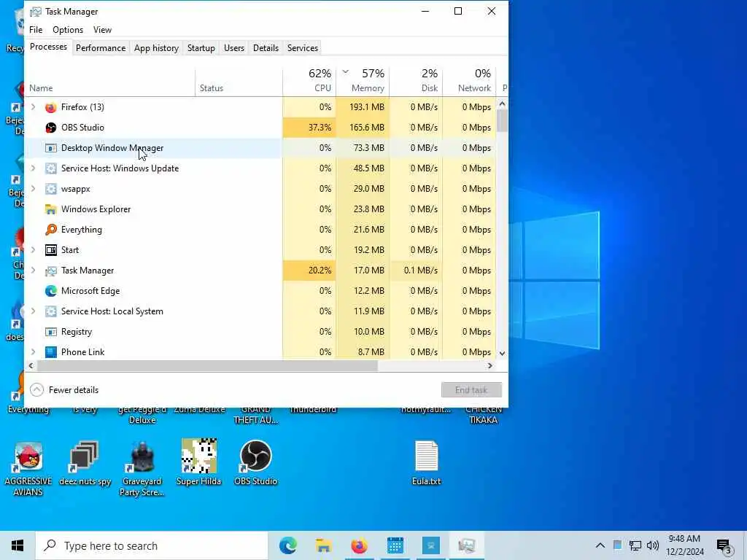Click the Service Host: Local System icon
This screenshot has height=560, width=747.
click(x=50, y=311)
